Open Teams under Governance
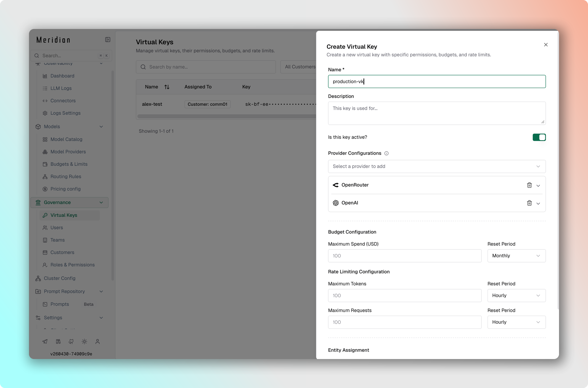 57,240
